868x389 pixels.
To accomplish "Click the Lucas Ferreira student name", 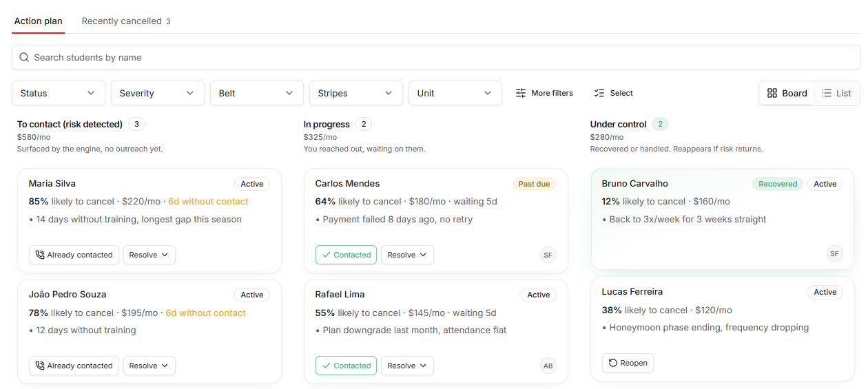I will (632, 292).
